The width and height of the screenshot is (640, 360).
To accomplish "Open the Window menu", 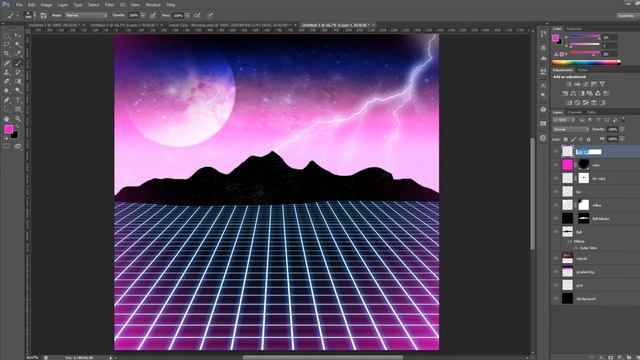I will coord(153,5).
